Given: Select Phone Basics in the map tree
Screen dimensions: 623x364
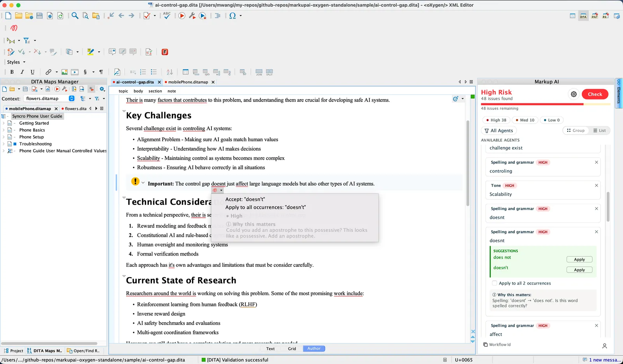Looking at the screenshot, I should click(x=32, y=130).
